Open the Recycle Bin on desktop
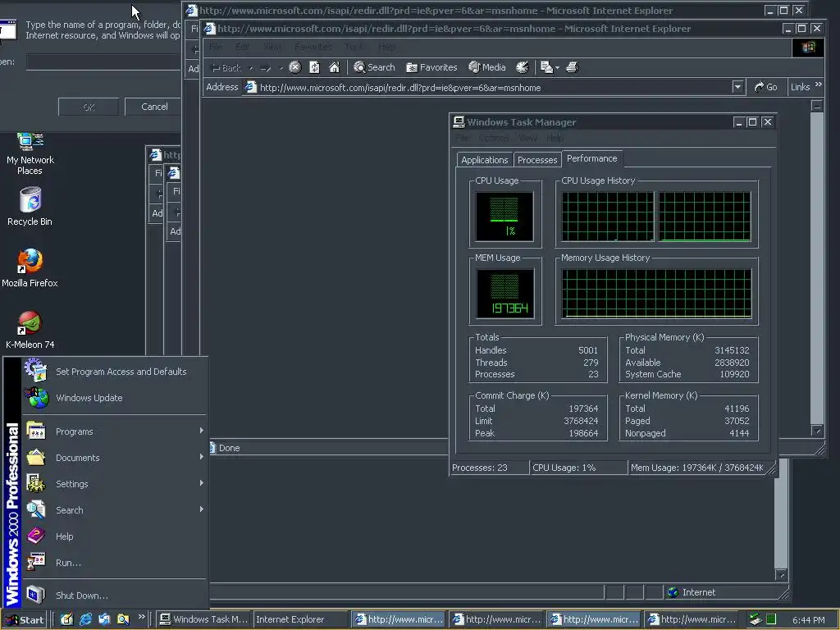This screenshot has height=630, width=840. (x=30, y=200)
